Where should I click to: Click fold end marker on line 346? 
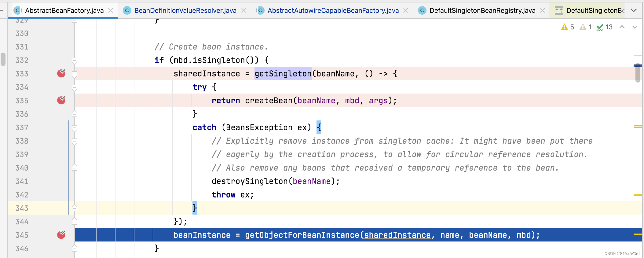tap(75, 249)
